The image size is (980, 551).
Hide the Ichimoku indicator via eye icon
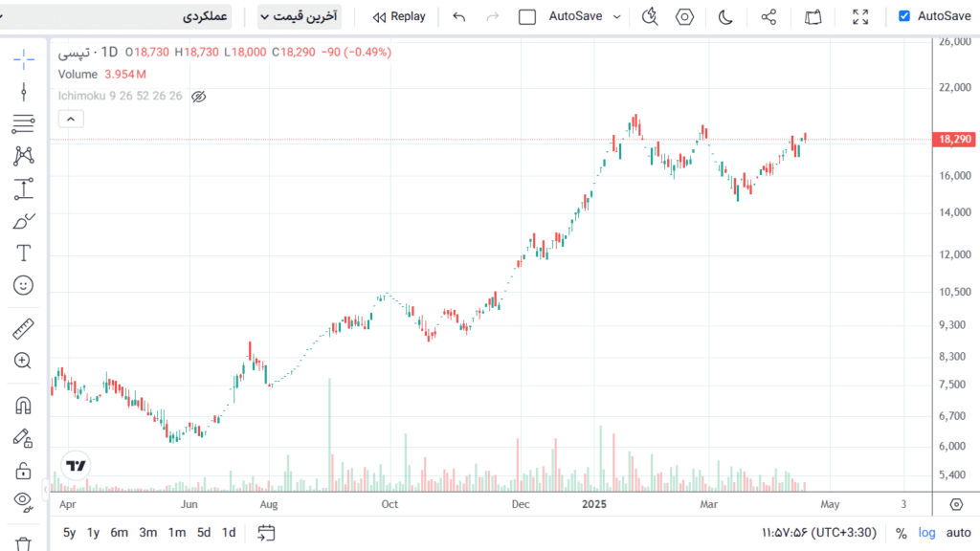coord(199,96)
